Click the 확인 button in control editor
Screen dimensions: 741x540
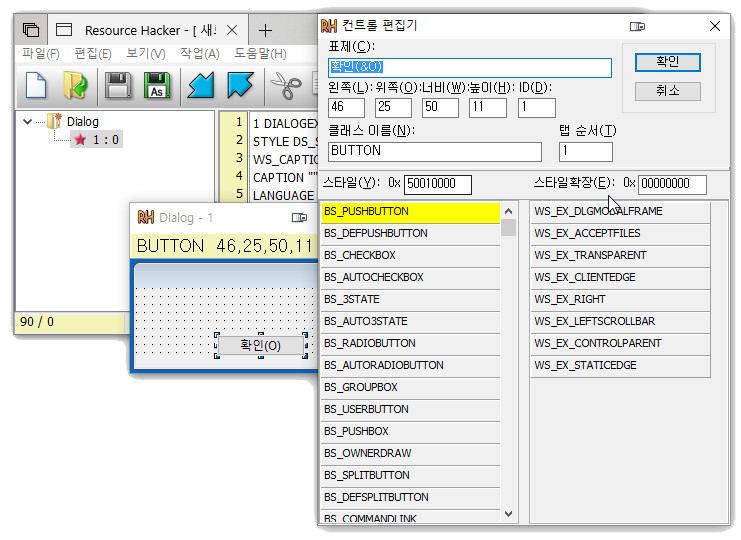(667, 62)
